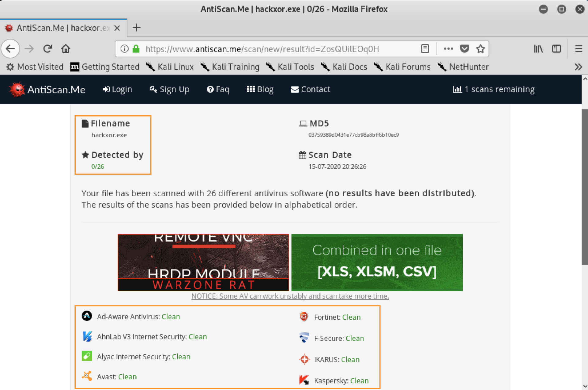Open the Faq page
Image resolution: width=588 pixels, height=390 pixels.
(218, 89)
